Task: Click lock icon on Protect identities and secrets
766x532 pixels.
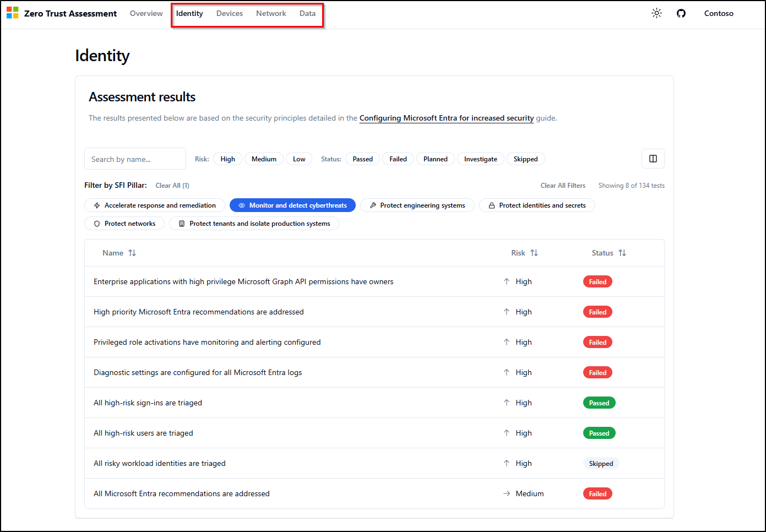Action: coord(492,205)
